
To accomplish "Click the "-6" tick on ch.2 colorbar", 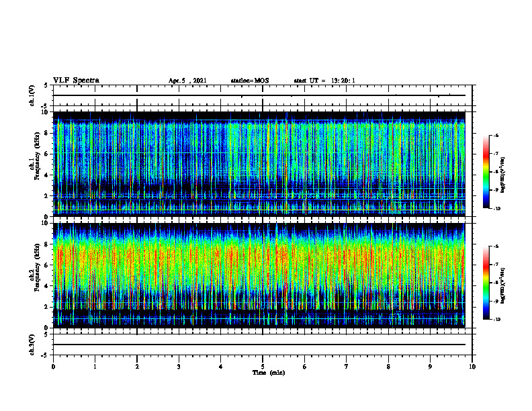I will point(496,246).
